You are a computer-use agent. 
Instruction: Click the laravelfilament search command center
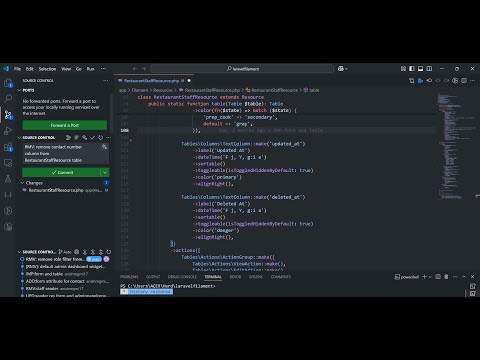tap(242, 69)
